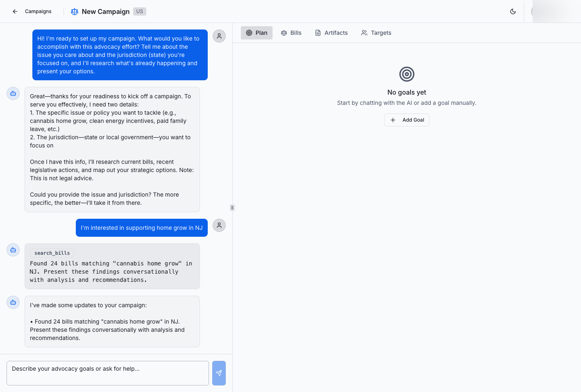Click the back arrow to Campaigns
The width and height of the screenshot is (581, 392).
(15, 11)
